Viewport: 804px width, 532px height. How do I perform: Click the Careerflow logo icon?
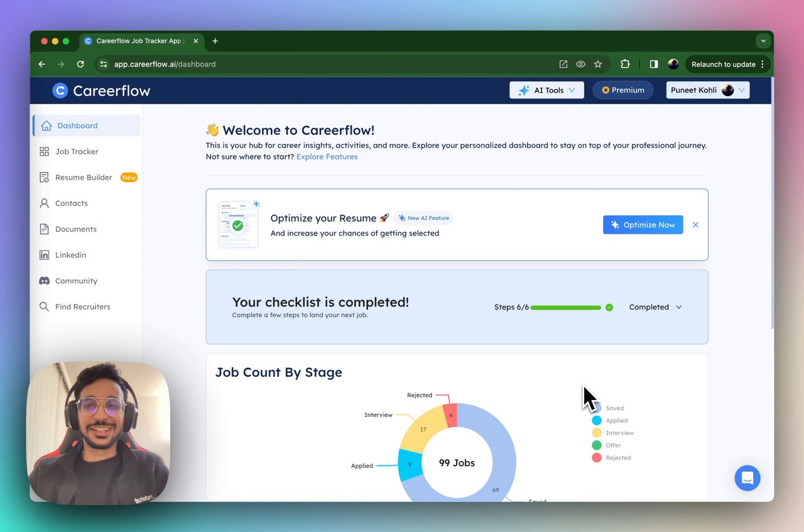click(60, 90)
